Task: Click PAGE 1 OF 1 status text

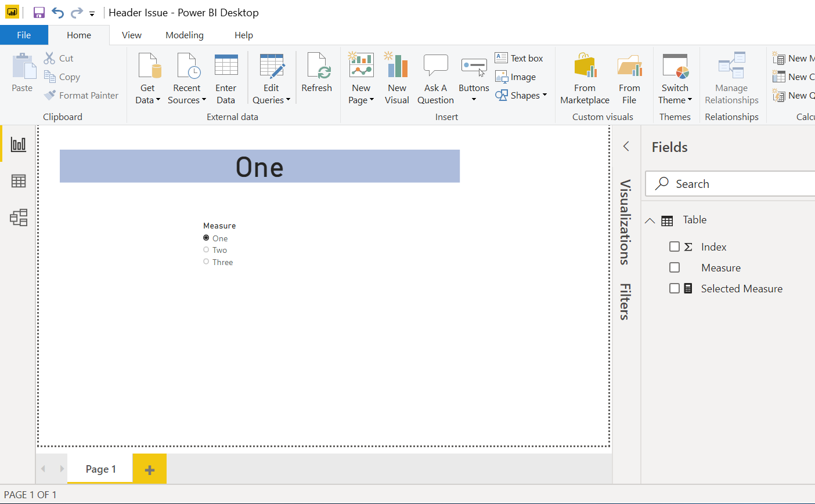Action: (x=30, y=495)
